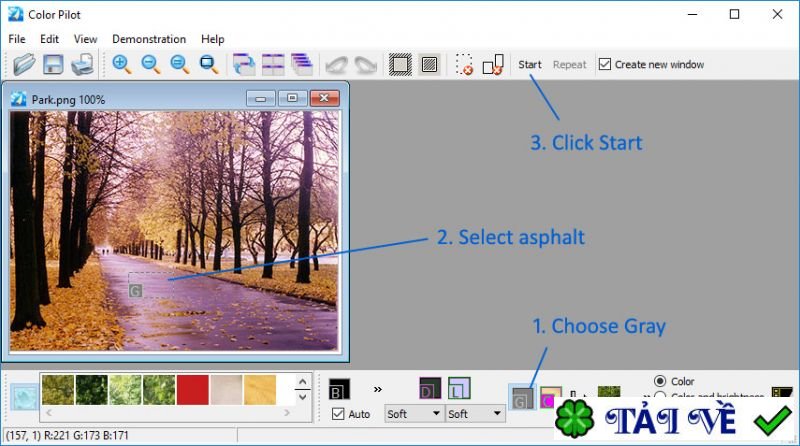This screenshot has height=446, width=800.
Task: Delete all marks with the squares delete icon
Action: 493,65
